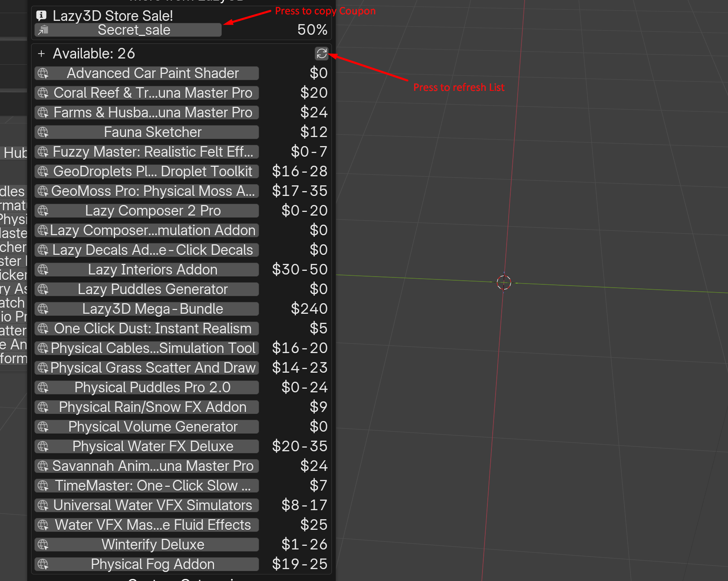Click the Lazy3D Store Sale! heading
The image size is (728, 581).
tap(113, 16)
